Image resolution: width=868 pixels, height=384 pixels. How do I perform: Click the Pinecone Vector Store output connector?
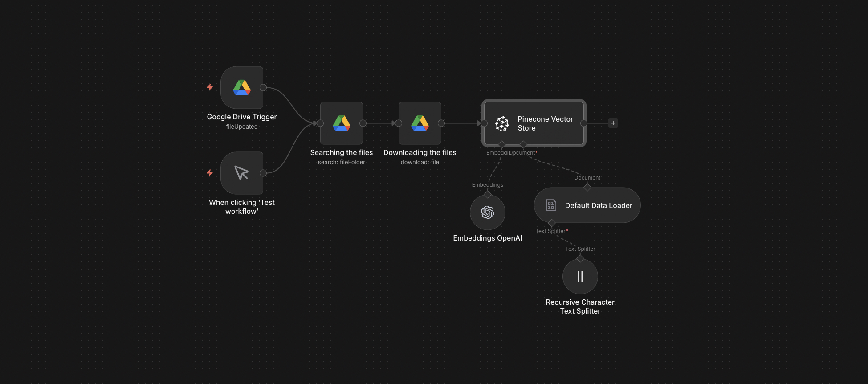(x=584, y=123)
